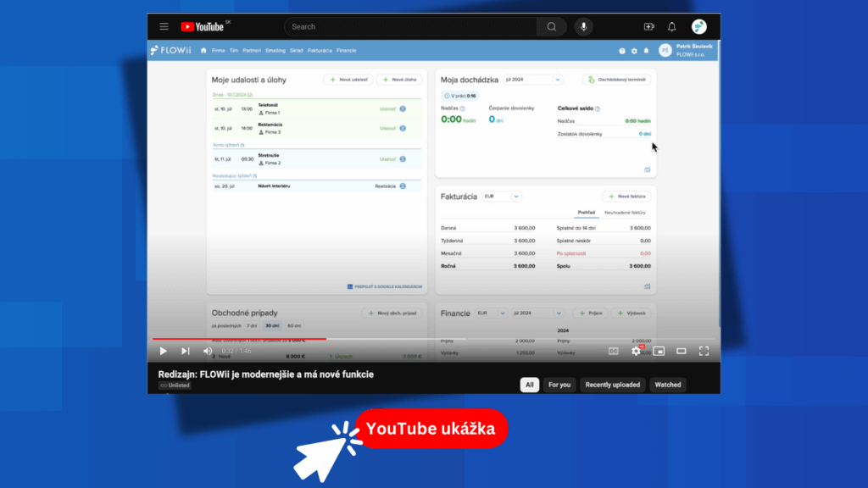Open YouTube notifications bell
This screenshot has height=488, width=868.
(x=671, y=26)
